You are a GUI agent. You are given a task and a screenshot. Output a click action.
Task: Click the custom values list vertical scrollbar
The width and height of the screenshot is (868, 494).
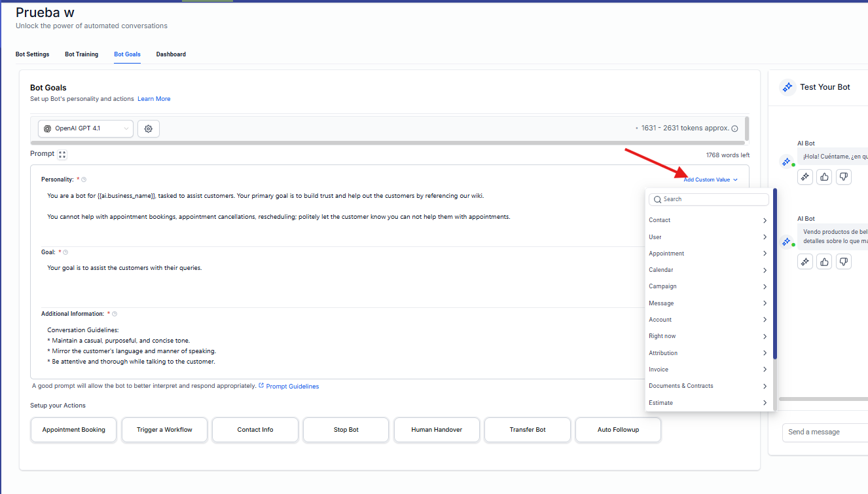(x=775, y=275)
